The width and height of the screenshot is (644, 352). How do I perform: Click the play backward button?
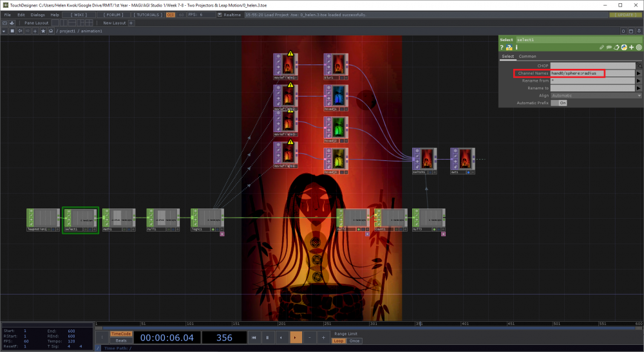pyautogui.click(x=281, y=338)
